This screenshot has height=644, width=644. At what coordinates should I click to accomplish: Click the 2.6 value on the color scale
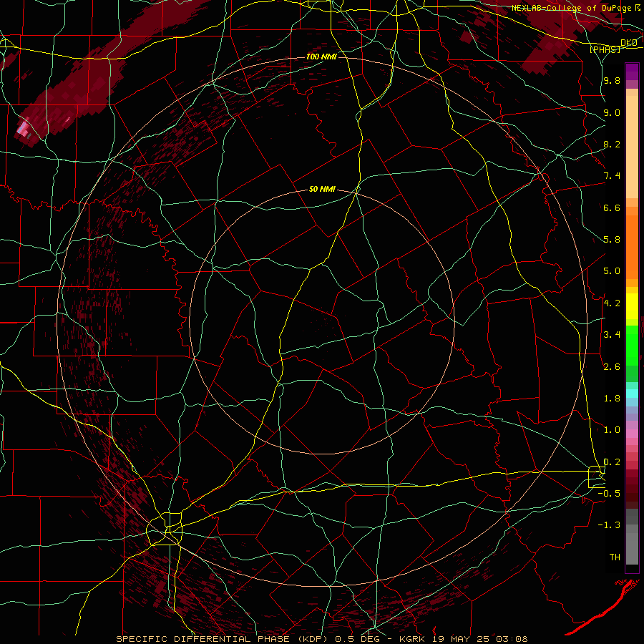click(612, 367)
